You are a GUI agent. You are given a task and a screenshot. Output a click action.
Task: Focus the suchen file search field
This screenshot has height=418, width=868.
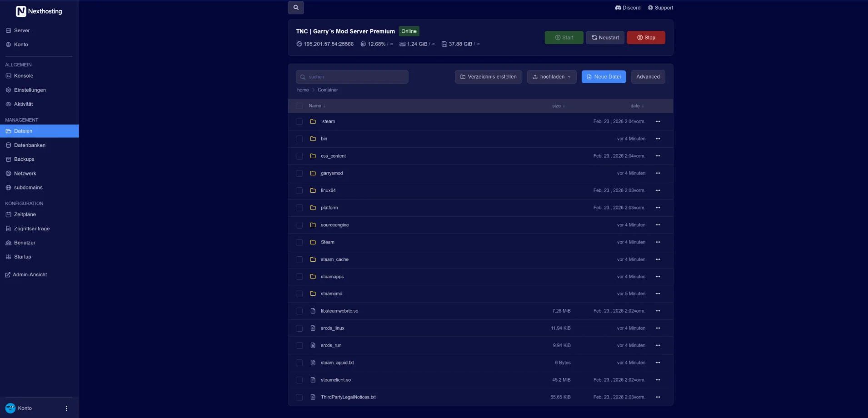click(352, 77)
